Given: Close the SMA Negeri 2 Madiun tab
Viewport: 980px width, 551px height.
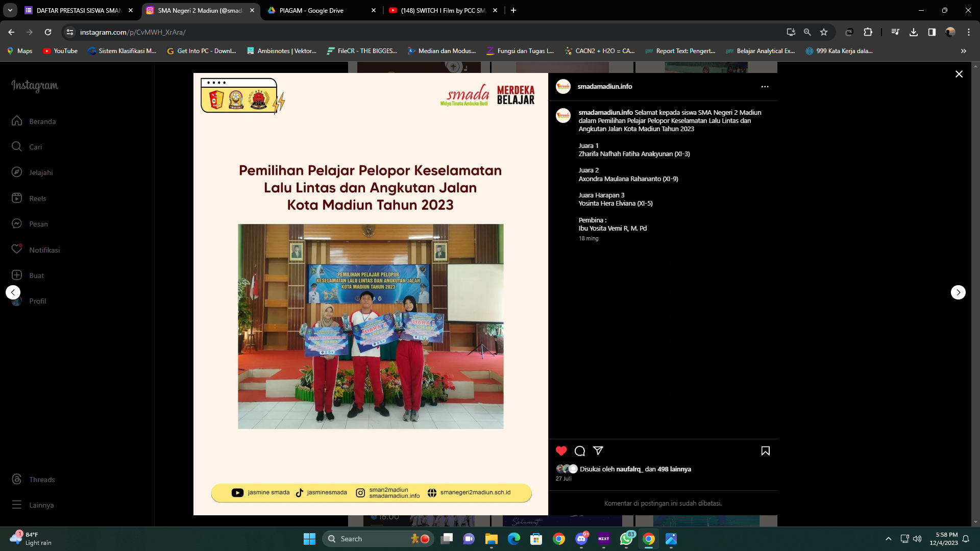Looking at the screenshot, I should point(252,10).
